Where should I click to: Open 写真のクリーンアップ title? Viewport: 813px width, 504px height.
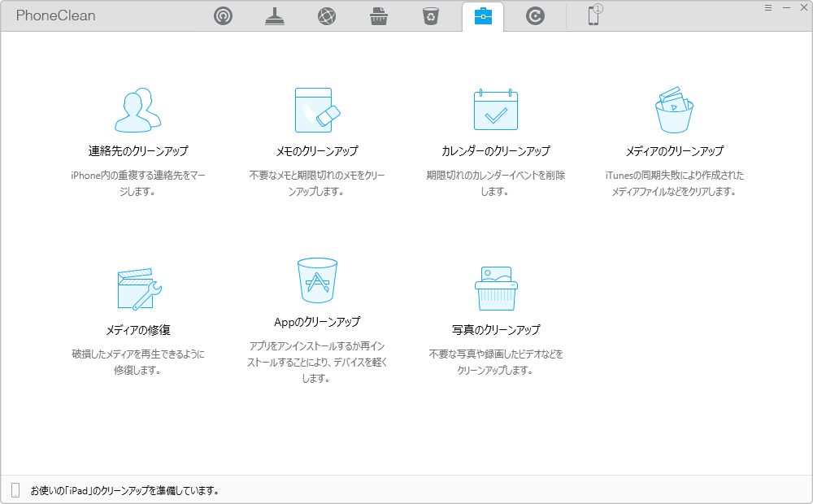(496, 330)
